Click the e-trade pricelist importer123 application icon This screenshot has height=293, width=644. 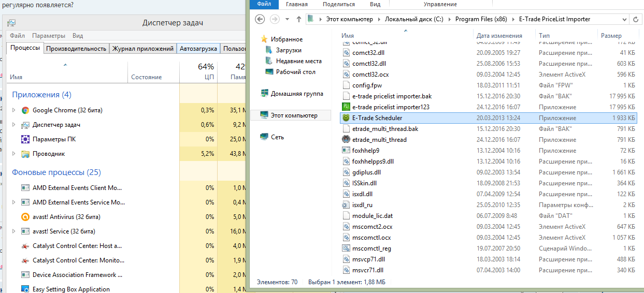click(347, 107)
